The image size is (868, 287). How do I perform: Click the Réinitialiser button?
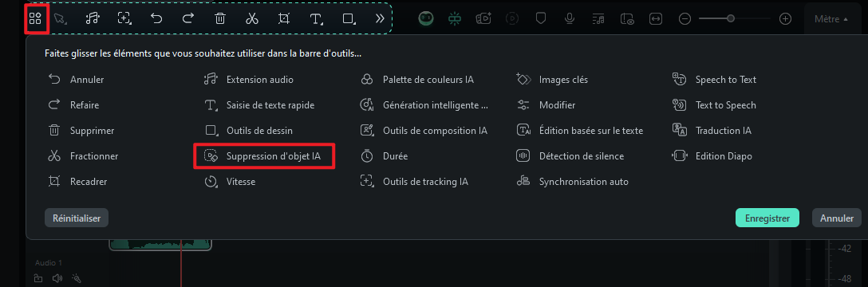(x=77, y=218)
